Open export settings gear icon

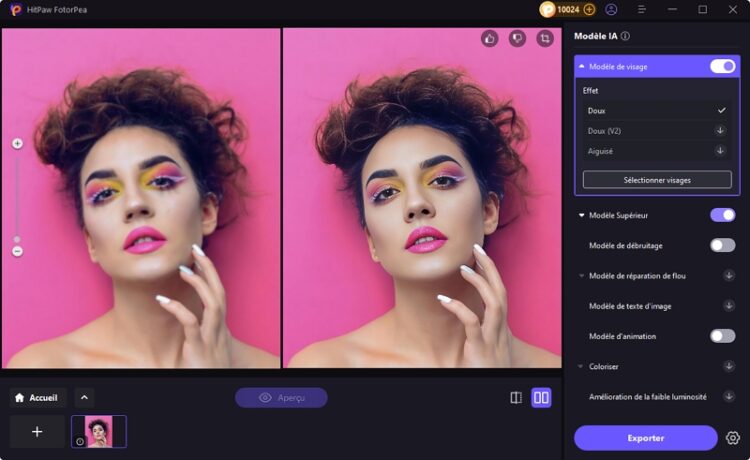[x=733, y=438]
